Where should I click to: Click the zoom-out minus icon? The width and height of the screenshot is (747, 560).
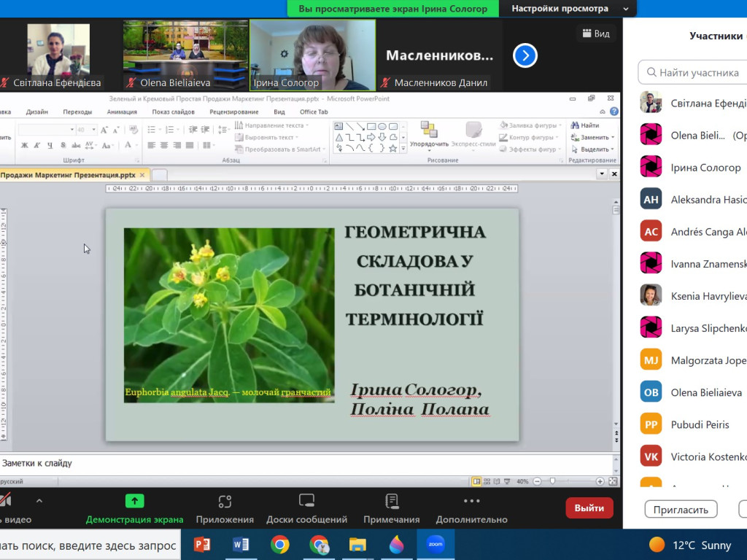click(538, 481)
